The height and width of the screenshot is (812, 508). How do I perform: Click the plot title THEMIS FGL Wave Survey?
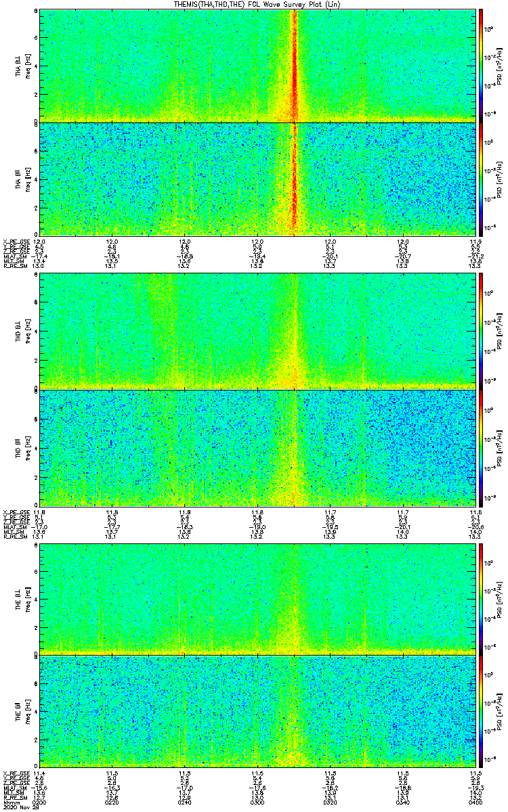254,4
